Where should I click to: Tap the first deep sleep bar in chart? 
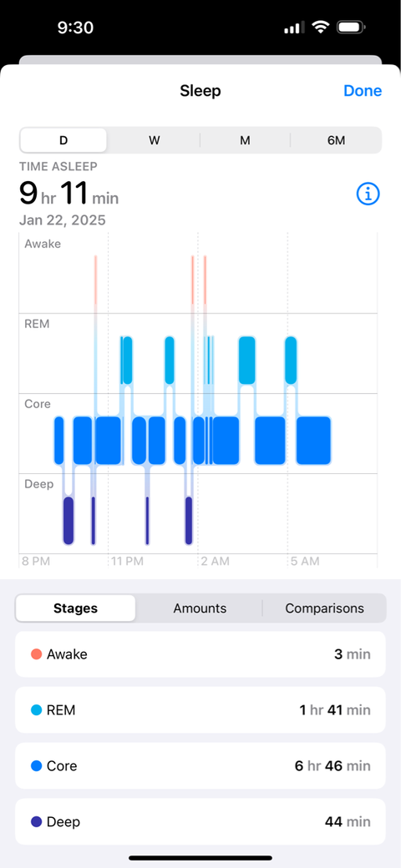tap(69, 520)
